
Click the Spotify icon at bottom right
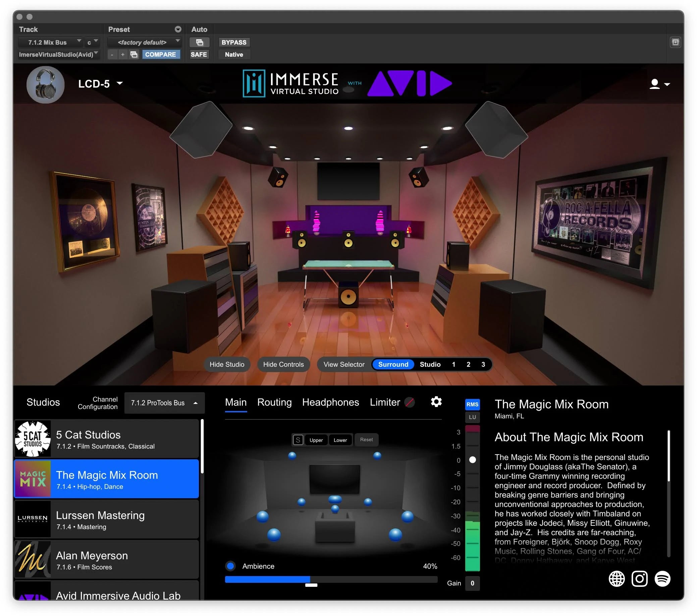tap(663, 578)
